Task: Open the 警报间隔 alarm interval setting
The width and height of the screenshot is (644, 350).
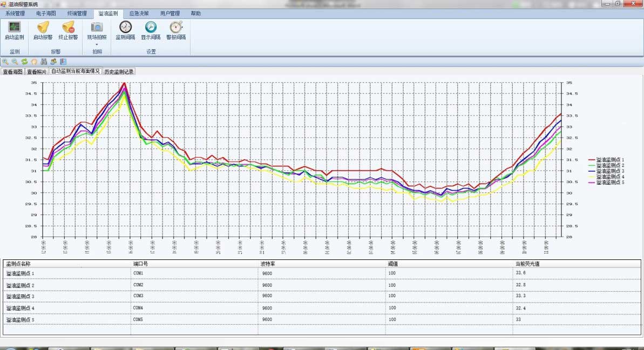Action: tap(176, 27)
